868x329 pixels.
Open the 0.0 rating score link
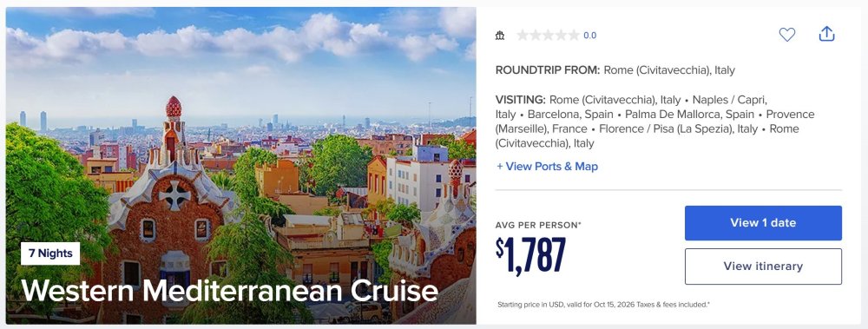[590, 36]
